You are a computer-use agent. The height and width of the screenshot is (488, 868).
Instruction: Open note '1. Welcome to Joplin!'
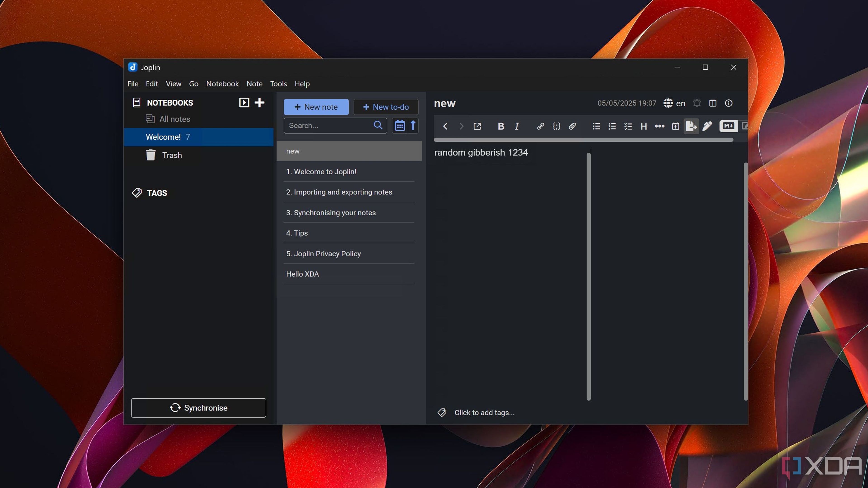tap(349, 171)
